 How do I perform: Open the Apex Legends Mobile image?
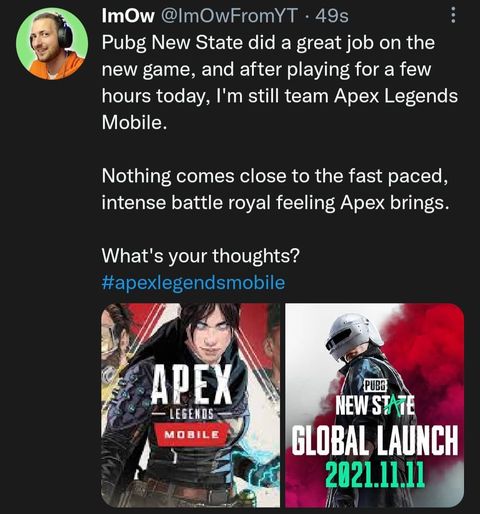click(190, 405)
